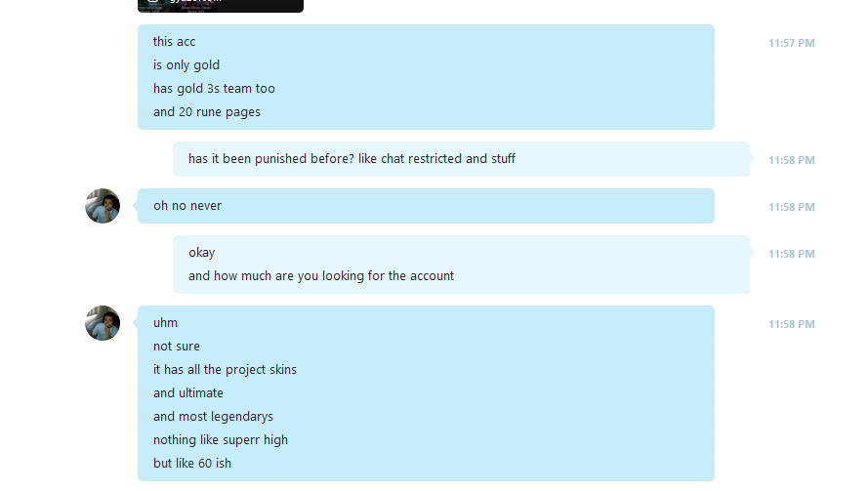Select the "it has all the project skins" message
868x491 pixels.
click(225, 370)
